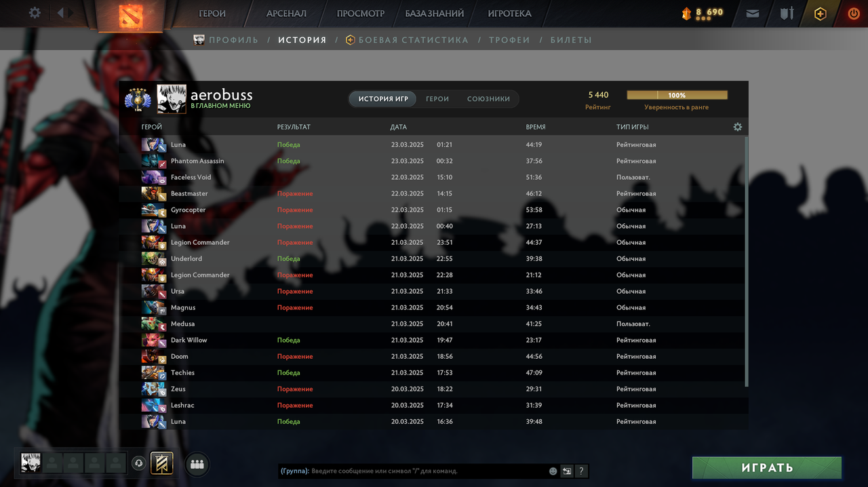Click the Dota 2 logo home button
This screenshot has height=487, width=868.
pos(130,16)
